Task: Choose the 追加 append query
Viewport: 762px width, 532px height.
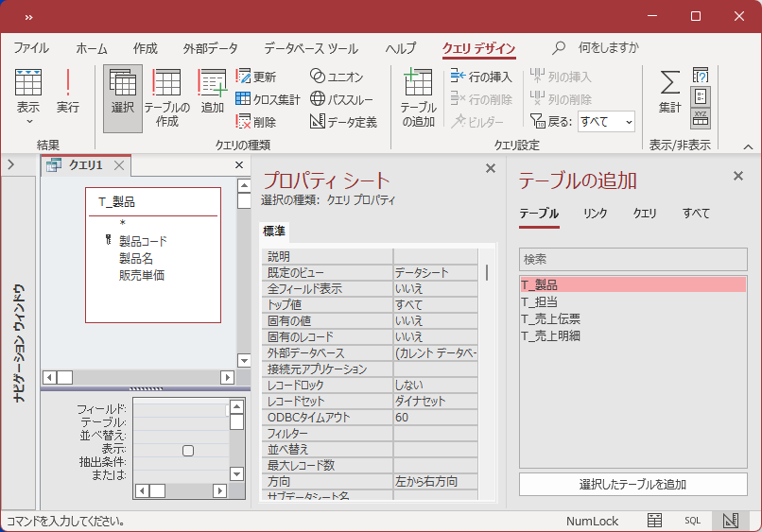Action: click(x=213, y=92)
